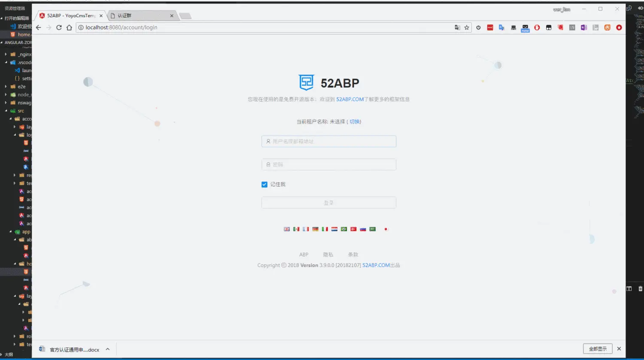Click the address bar URL
The image size is (644, 360).
122,27
